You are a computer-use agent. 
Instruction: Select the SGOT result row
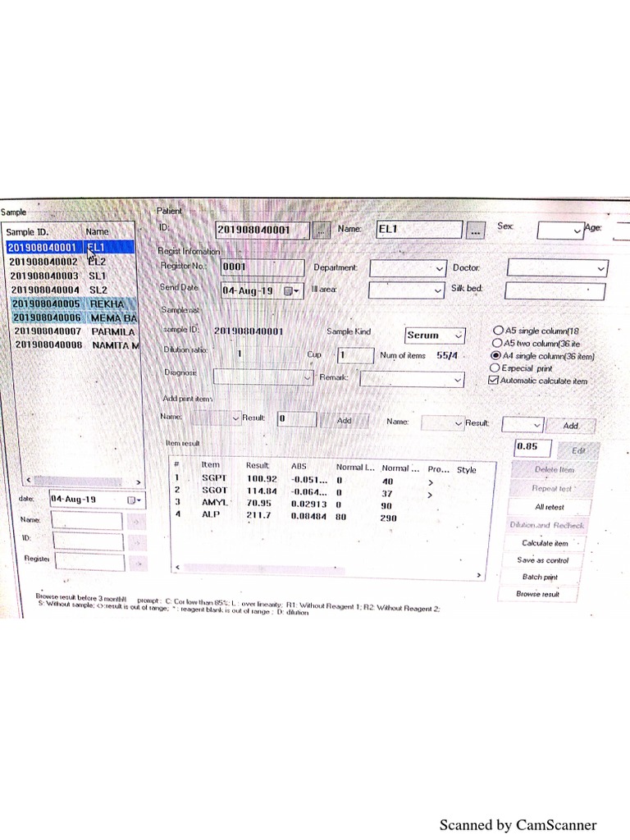pyautogui.click(x=331, y=492)
